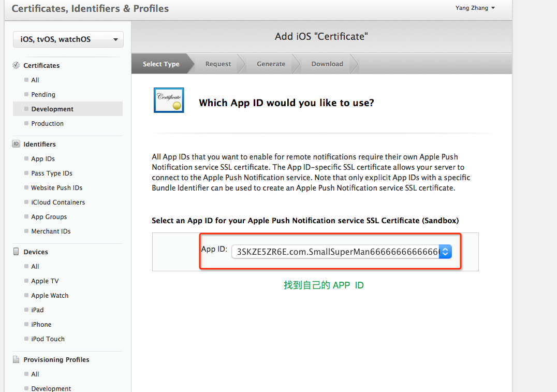The width and height of the screenshot is (557, 392).
Task: Open Apple TV devices
Action: tap(45, 281)
